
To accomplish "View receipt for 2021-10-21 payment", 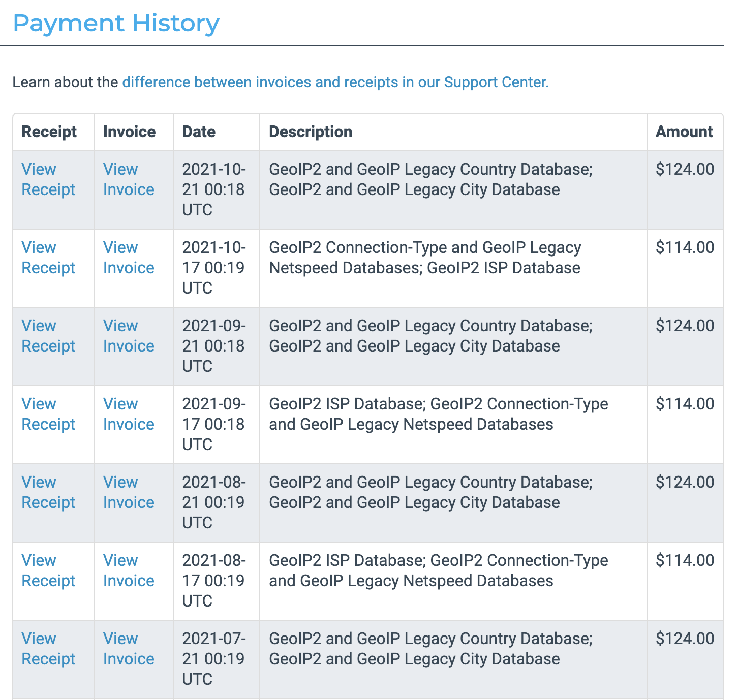I will [x=48, y=179].
